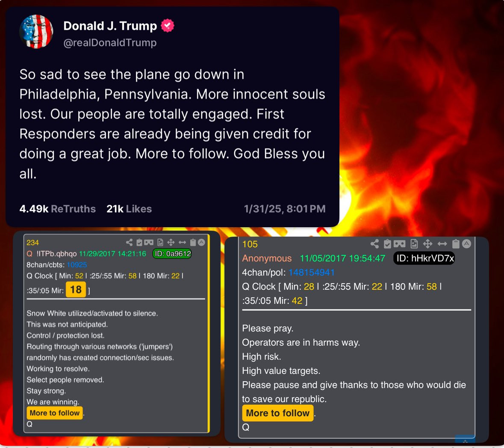Open the 4chan/pol thread link 148154941
504x448 pixels.
coord(312,272)
